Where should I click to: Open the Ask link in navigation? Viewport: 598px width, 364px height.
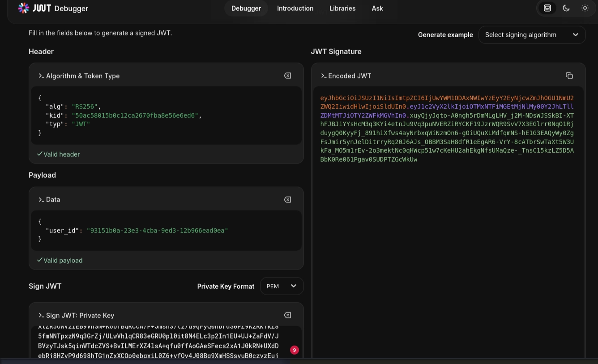[x=377, y=8]
